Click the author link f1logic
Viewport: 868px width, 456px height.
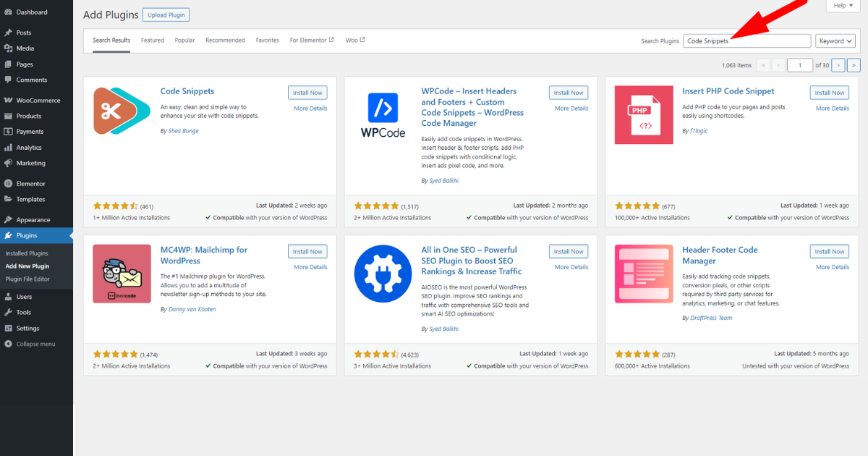pos(699,131)
